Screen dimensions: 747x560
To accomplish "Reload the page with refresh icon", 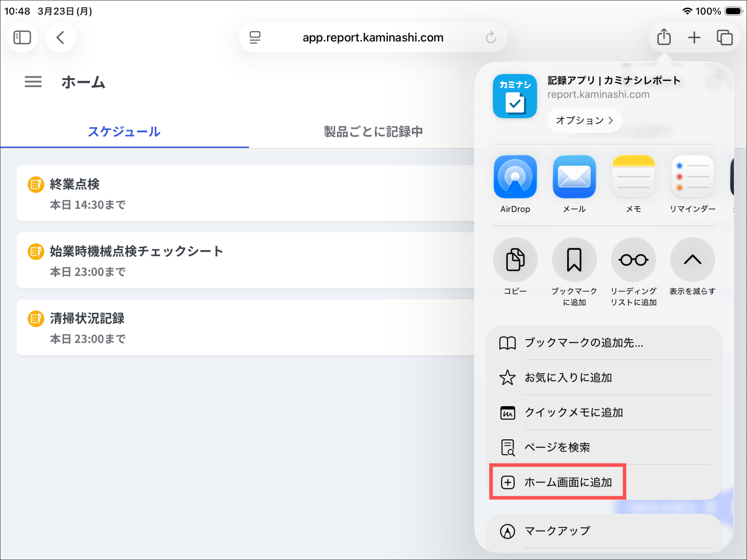I will click(491, 38).
